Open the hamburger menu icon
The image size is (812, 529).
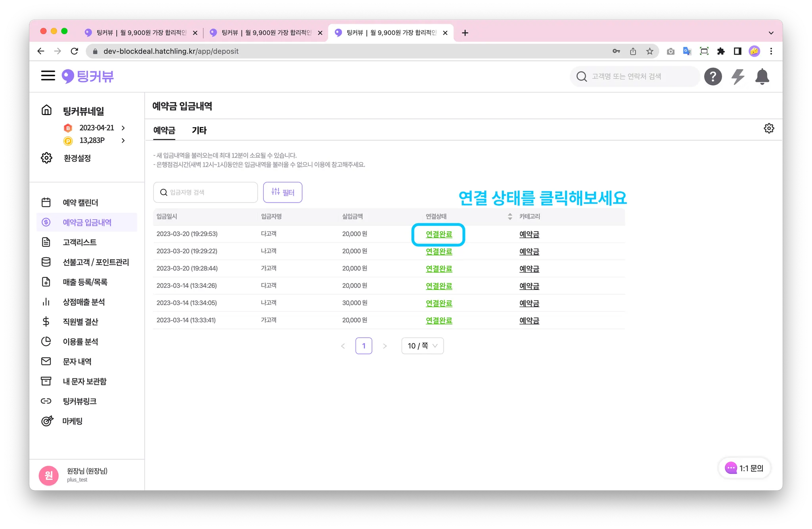pos(48,76)
